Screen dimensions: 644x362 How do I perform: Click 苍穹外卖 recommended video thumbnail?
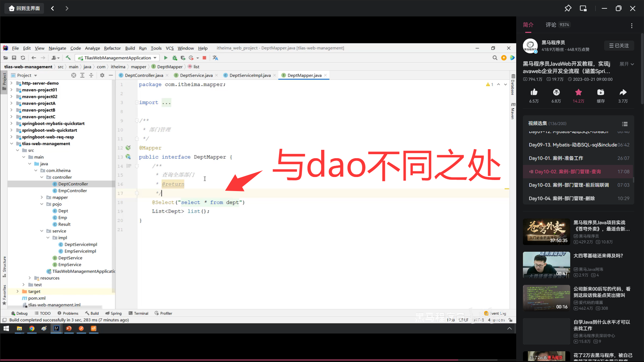[546, 232]
